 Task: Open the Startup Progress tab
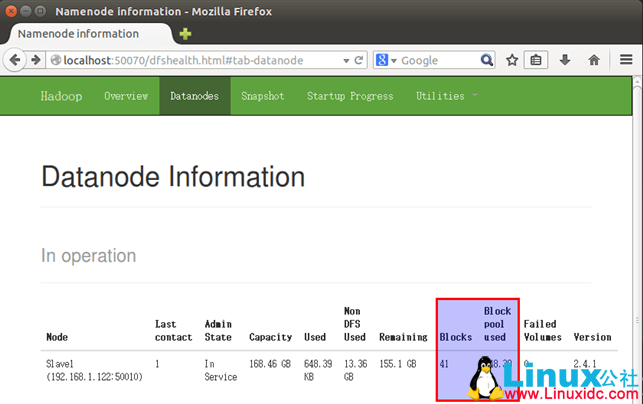[x=350, y=96]
